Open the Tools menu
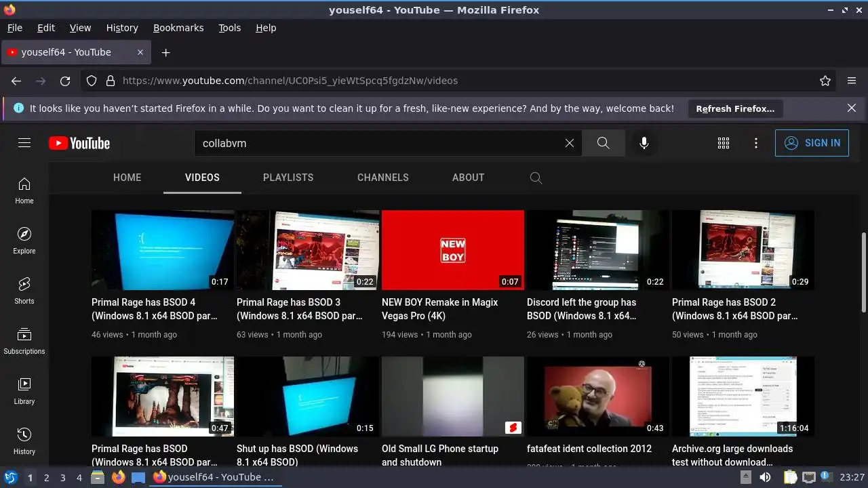The image size is (868, 488). 229,28
